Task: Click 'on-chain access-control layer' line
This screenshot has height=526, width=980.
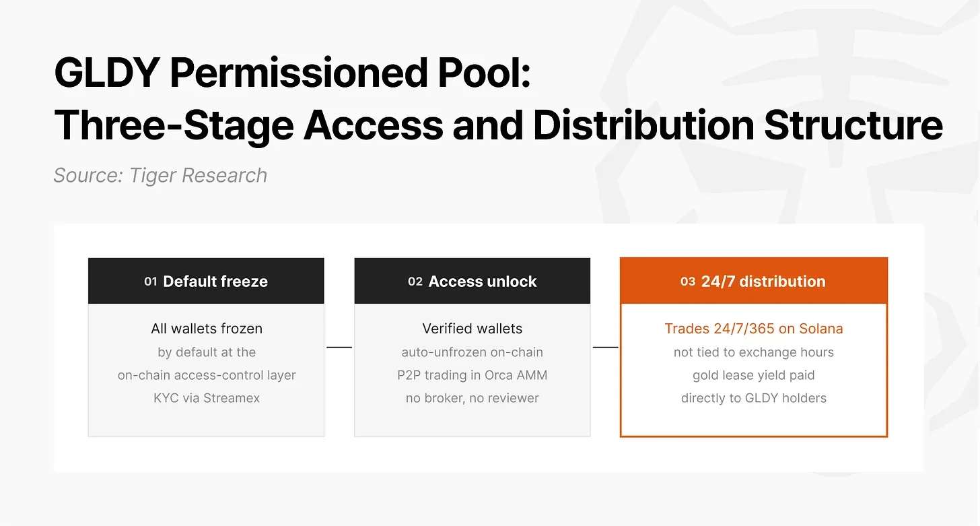Action: (207, 375)
